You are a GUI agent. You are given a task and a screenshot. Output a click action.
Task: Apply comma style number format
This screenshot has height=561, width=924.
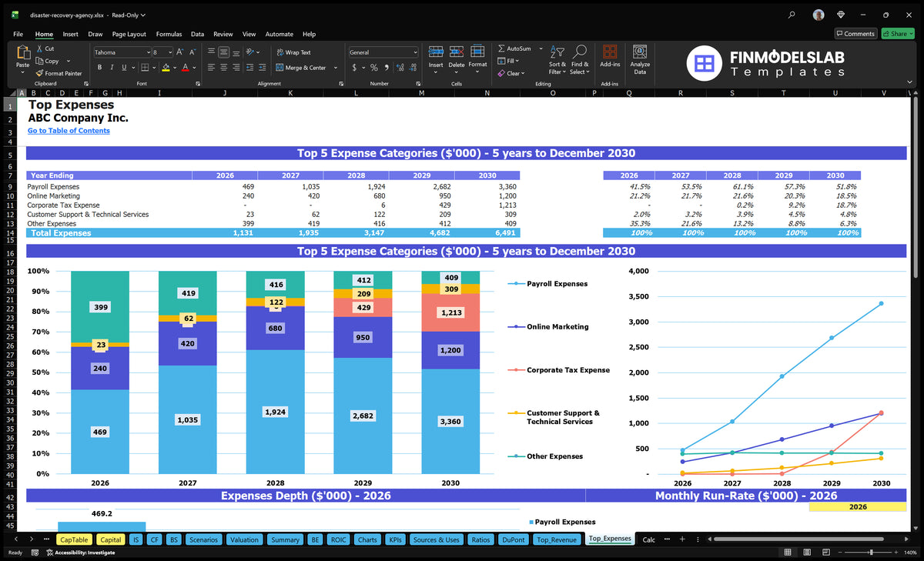[387, 68]
